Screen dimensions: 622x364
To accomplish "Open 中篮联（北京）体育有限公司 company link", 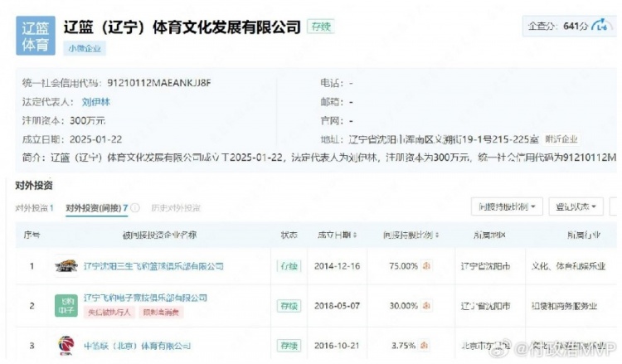I will point(137,345).
